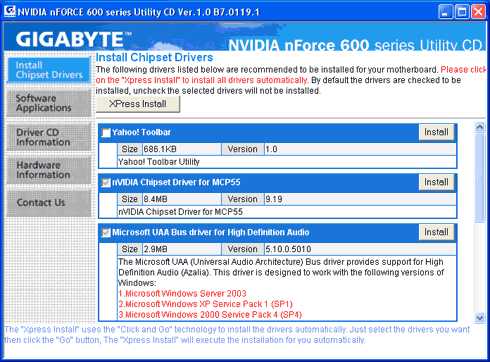Click Microsoft Windows XP Service Pack 1 line

[x=205, y=304]
